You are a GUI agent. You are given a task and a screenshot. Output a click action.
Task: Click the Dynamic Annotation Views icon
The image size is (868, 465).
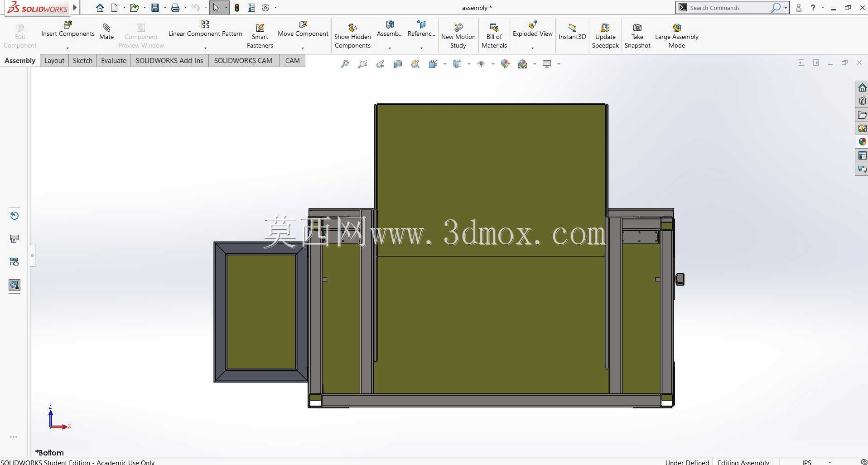[x=415, y=64]
